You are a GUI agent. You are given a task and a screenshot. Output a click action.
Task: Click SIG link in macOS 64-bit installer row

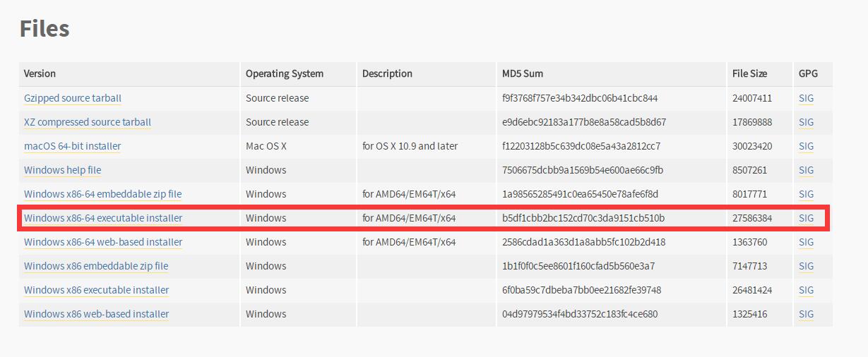point(806,146)
